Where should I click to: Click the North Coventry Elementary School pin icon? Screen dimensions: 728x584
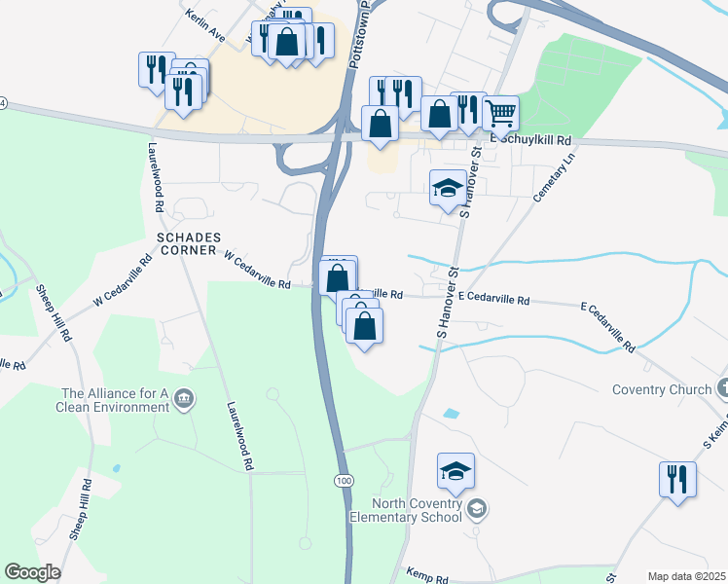(x=476, y=510)
